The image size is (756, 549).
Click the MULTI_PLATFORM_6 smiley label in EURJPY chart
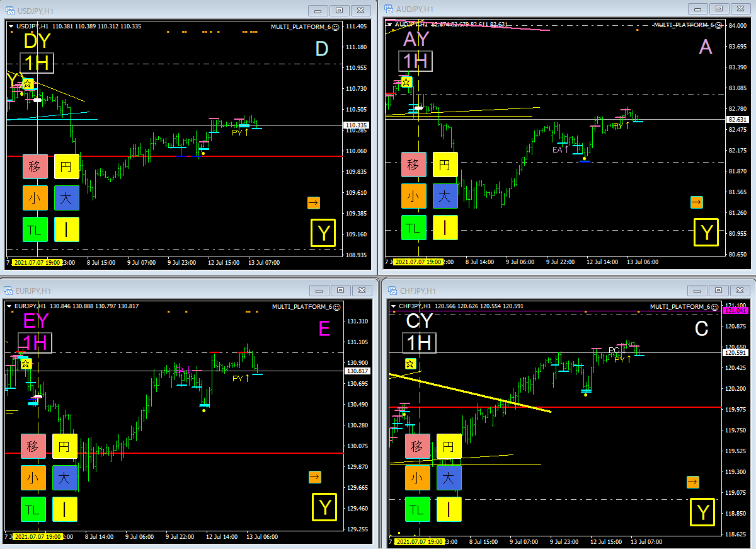pyautogui.click(x=306, y=307)
